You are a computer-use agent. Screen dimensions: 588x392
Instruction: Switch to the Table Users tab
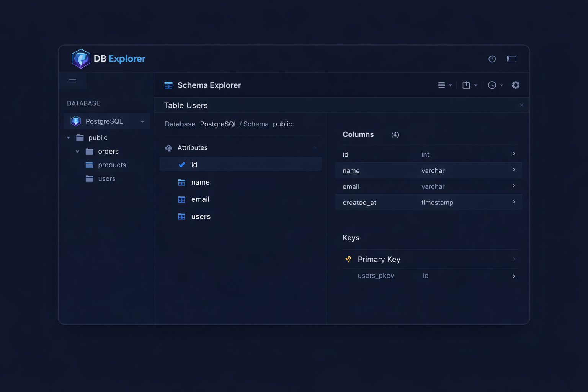pos(186,105)
